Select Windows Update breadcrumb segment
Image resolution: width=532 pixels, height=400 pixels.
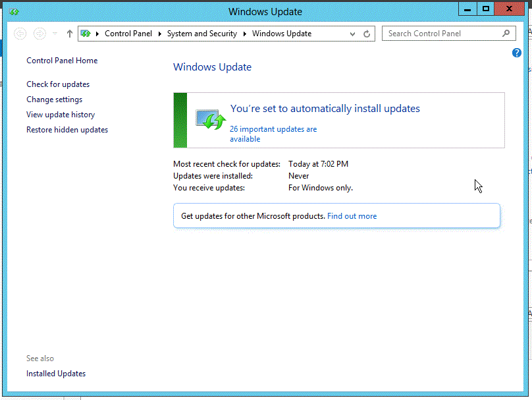coord(282,34)
